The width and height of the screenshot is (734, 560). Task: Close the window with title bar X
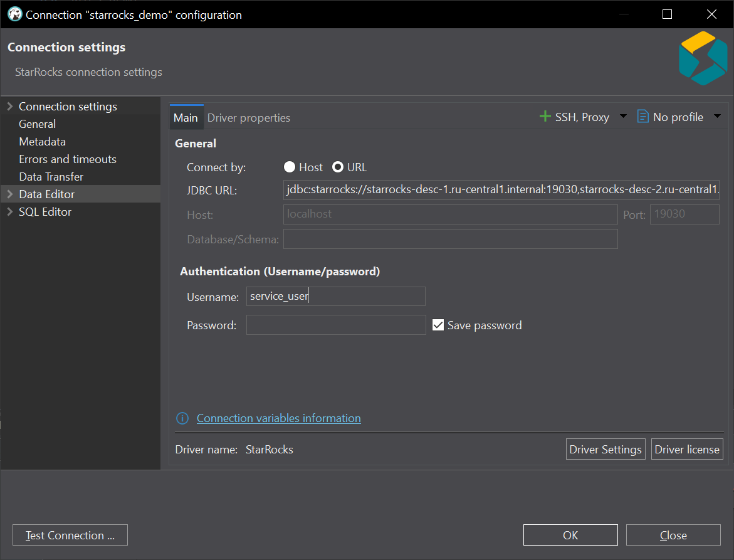711,14
